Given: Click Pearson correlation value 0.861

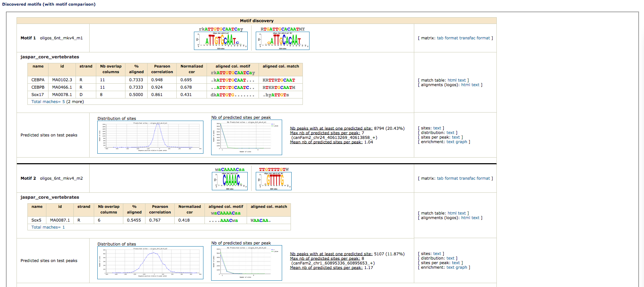Looking at the screenshot, I should 157,95.
